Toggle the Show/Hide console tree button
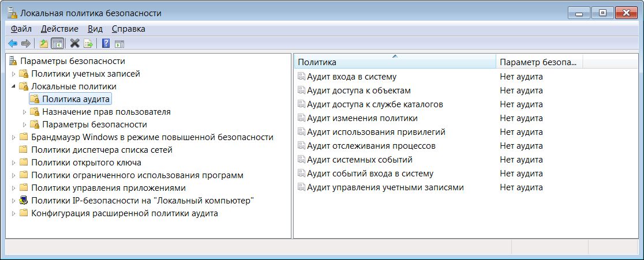This screenshot has width=644, height=260. (58, 43)
